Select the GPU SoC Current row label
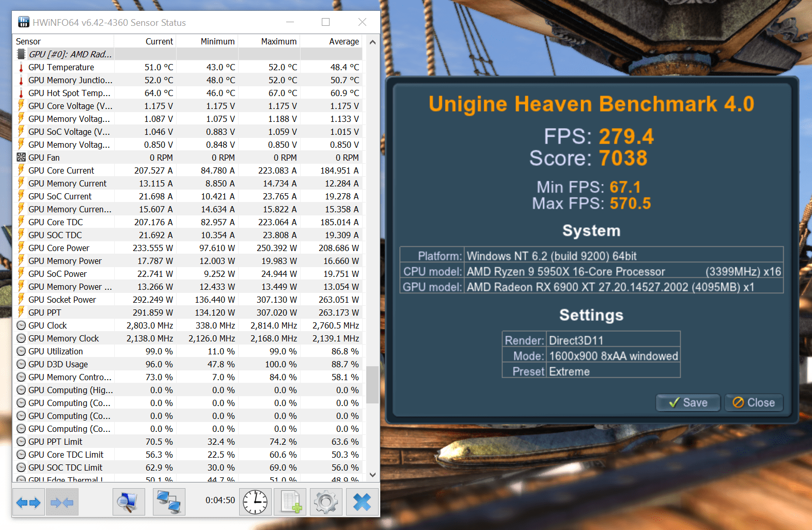Viewport: 812px width, 530px height. pos(60,196)
